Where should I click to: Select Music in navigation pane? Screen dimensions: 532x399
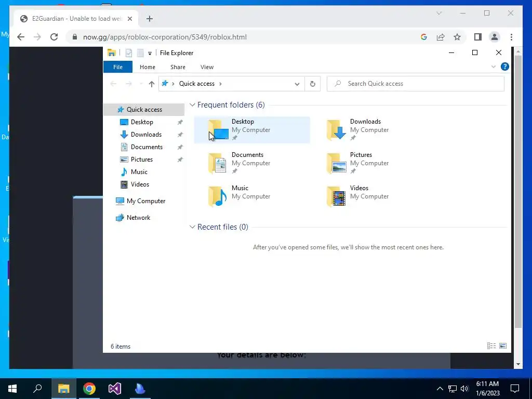pyautogui.click(x=139, y=171)
